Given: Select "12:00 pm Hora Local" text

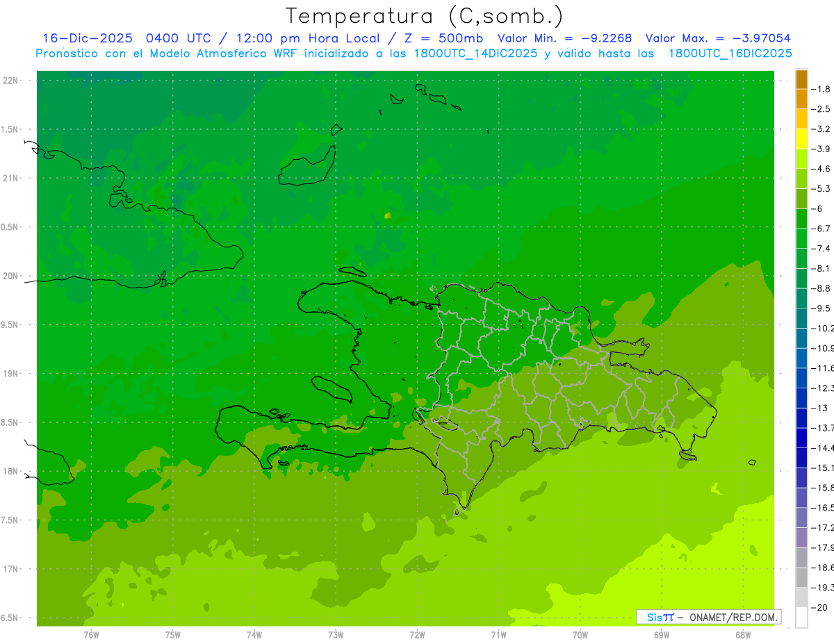Looking at the screenshot, I should [306, 38].
